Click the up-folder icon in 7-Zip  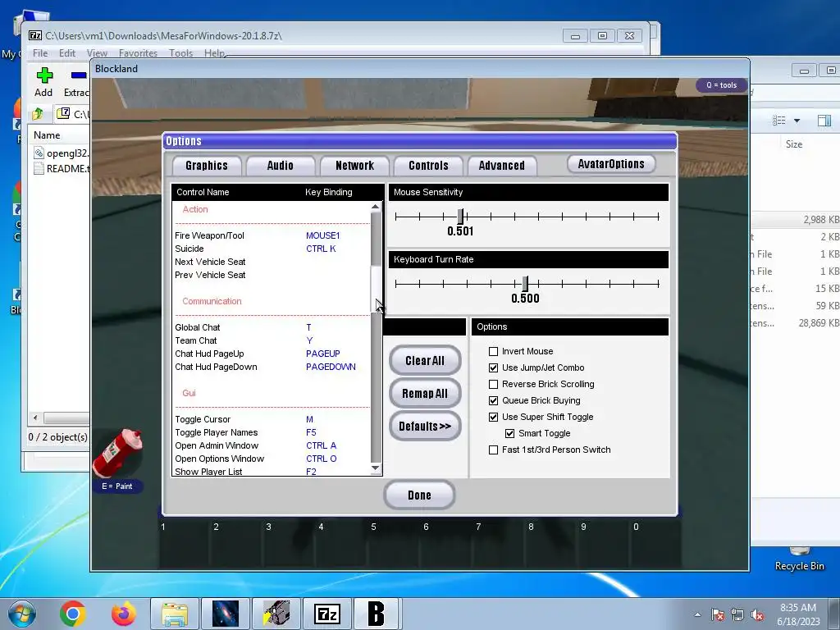pos(38,113)
